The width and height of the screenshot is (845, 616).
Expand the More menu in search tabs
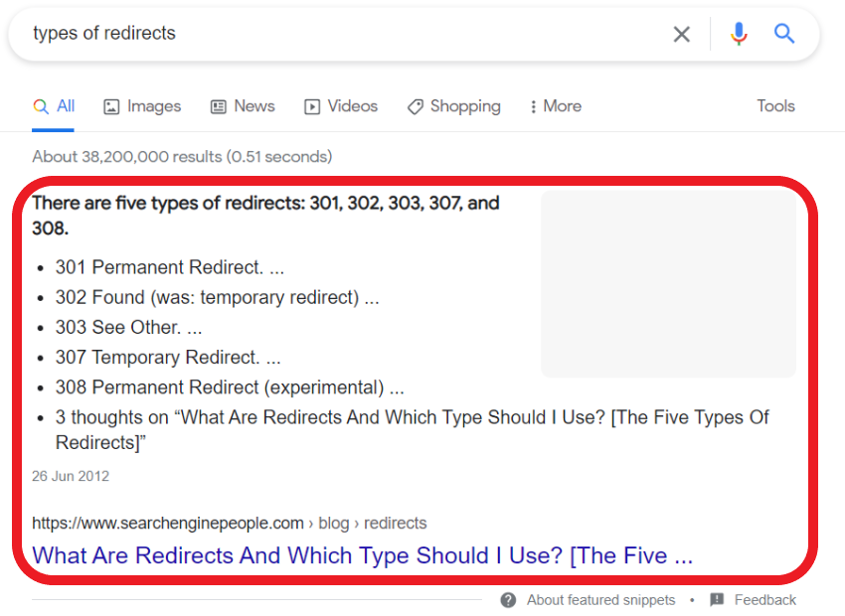point(556,106)
